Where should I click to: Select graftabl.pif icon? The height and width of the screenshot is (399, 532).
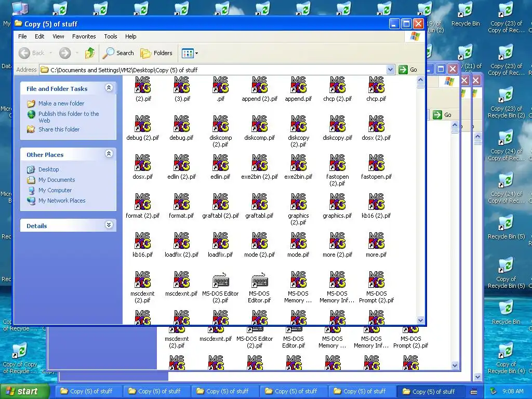click(260, 202)
